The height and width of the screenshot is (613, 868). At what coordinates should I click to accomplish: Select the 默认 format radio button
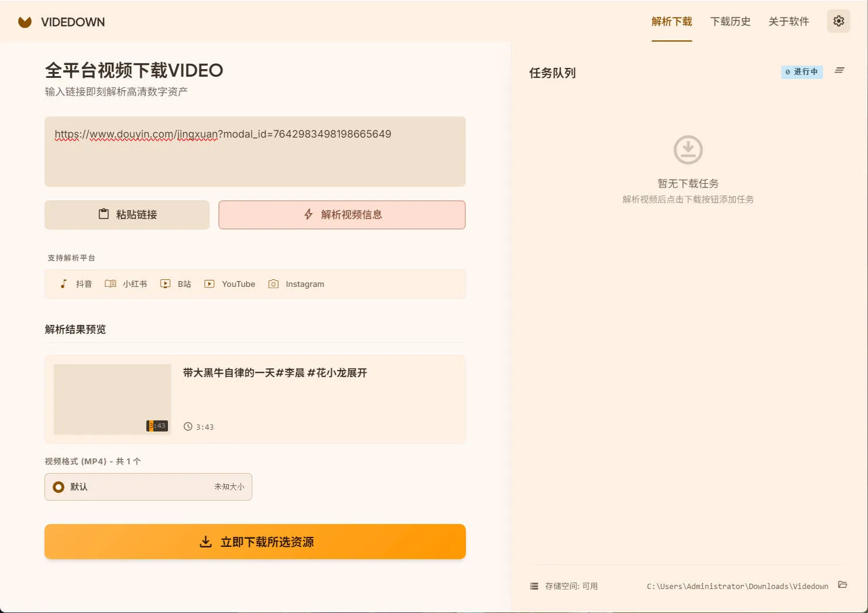[59, 487]
